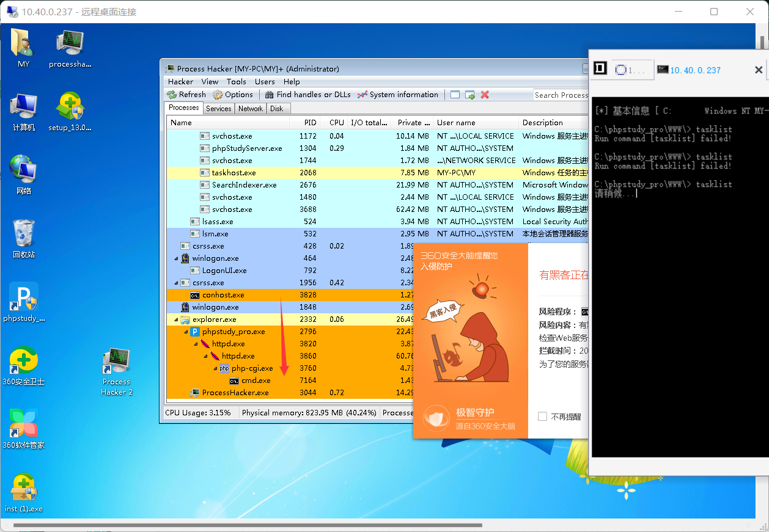Launch the Process Hacker 2 desktop shortcut
The width and height of the screenshot is (769, 532).
click(116, 371)
